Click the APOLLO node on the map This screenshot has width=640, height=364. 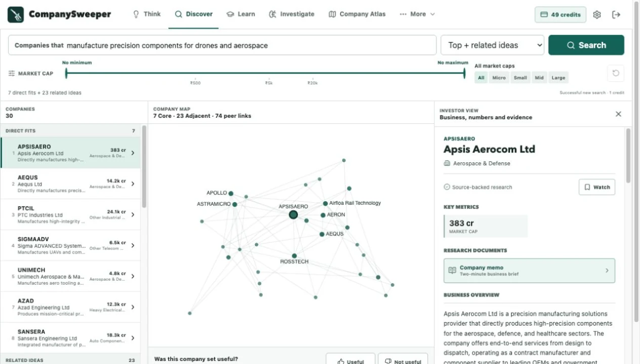[231, 194]
